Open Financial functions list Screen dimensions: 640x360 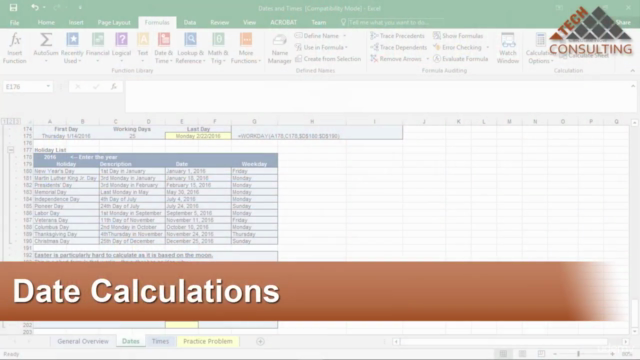(98, 48)
